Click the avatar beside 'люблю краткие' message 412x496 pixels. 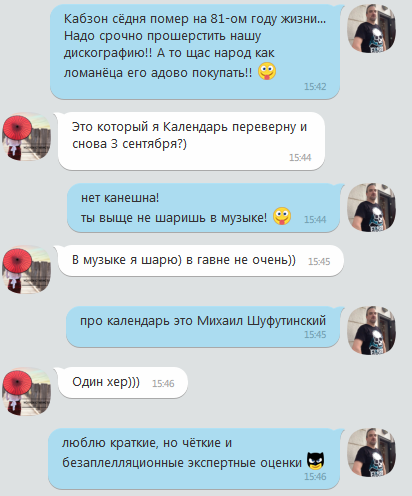coord(371,452)
